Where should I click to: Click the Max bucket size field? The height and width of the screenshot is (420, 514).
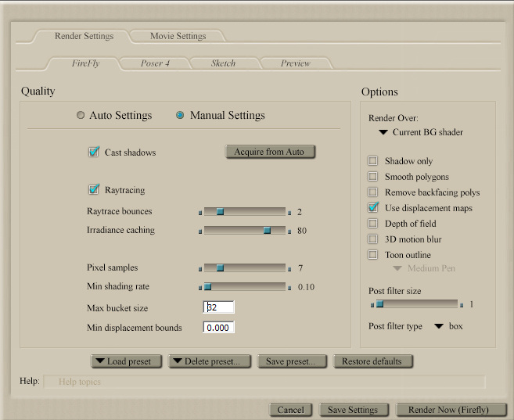[218, 307]
